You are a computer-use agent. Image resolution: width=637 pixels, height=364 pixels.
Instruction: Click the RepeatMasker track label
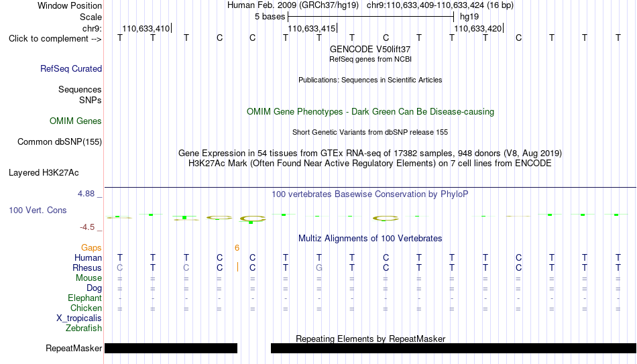(x=74, y=348)
